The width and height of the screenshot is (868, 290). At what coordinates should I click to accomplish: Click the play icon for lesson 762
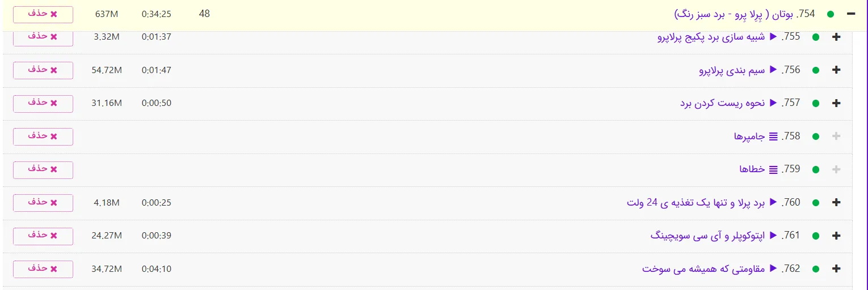(x=773, y=268)
